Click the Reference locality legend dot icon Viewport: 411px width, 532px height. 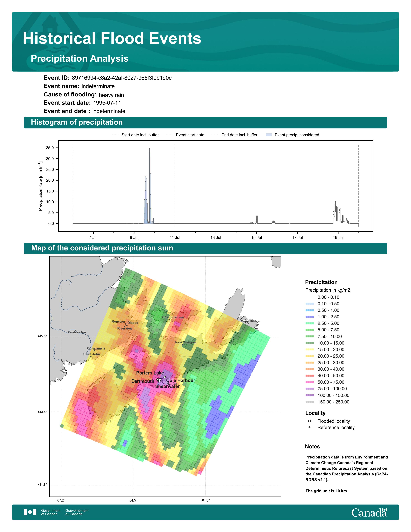pyautogui.click(x=309, y=428)
